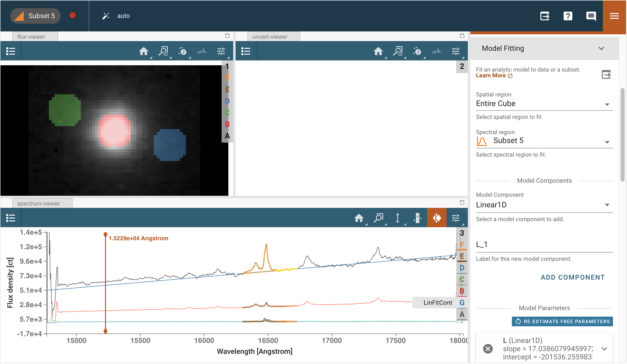Click RE-ESTIMATE FREE PARAMETERS button
The width and height of the screenshot is (627, 364).
[562, 322]
